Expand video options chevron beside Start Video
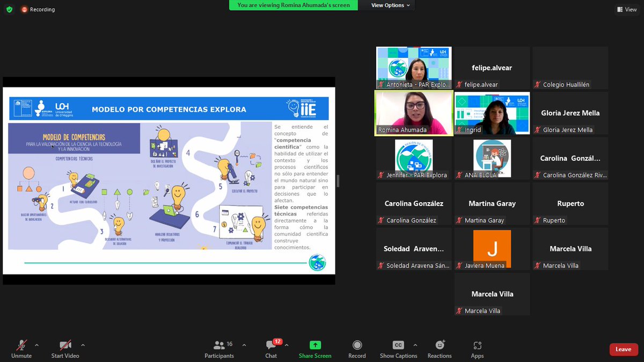Viewport: 644px width, 362px height. [83, 345]
